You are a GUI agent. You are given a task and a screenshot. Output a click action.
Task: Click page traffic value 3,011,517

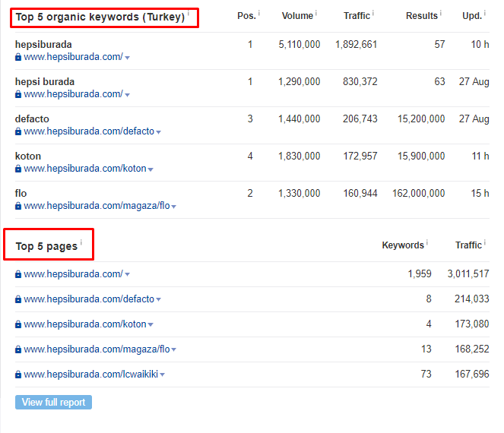[468, 274]
